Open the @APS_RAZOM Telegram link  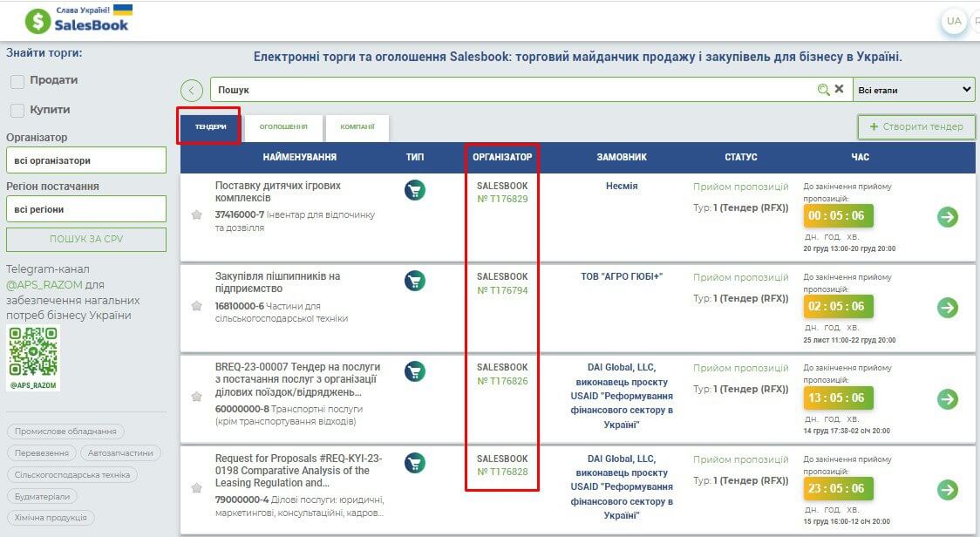44,284
